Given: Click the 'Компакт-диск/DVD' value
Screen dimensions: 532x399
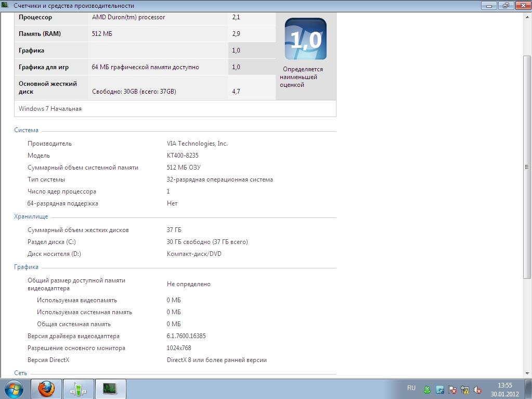Looking at the screenshot, I should pyautogui.click(x=194, y=253).
